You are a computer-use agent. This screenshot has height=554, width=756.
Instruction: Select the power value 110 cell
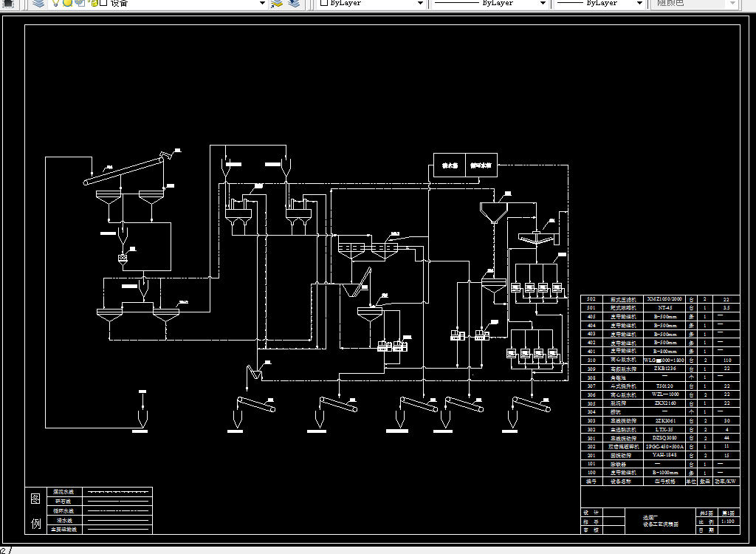coord(727,360)
